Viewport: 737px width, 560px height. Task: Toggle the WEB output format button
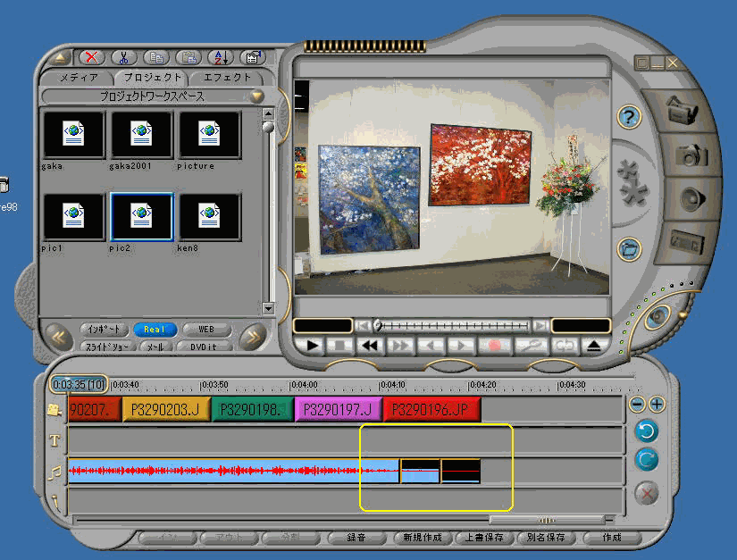(205, 330)
